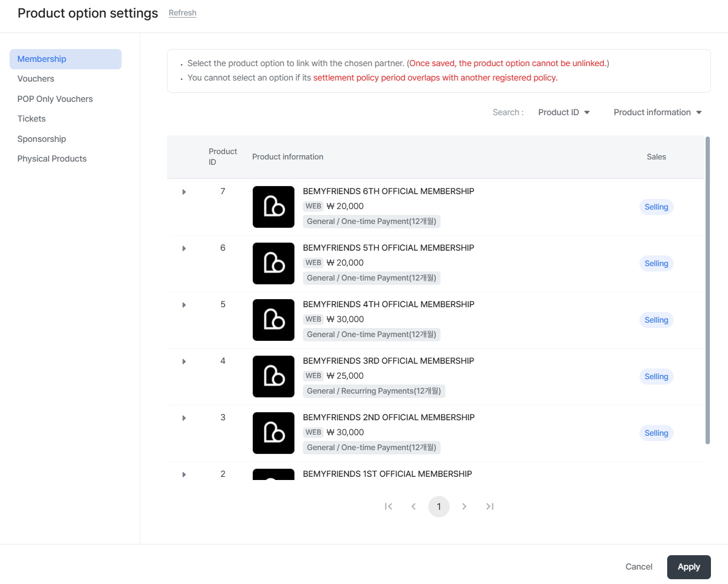The height and width of the screenshot is (584, 728).
Task: Expand row for product ID 4
Action: pyautogui.click(x=184, y=362)
